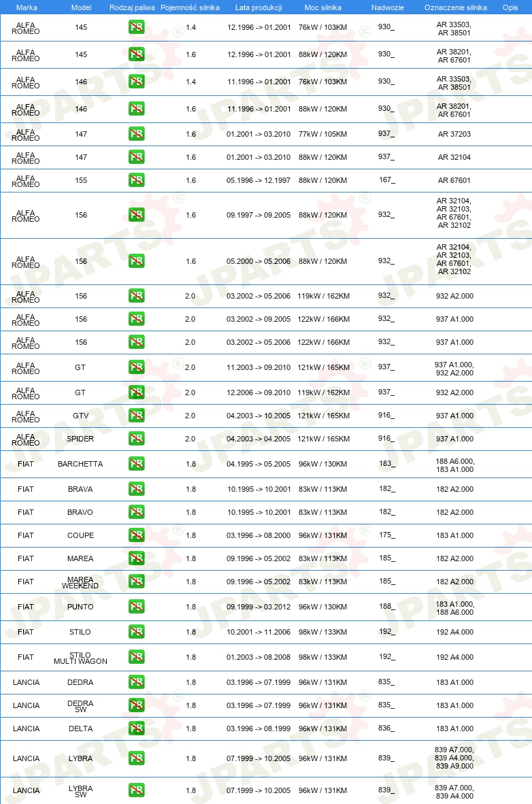Click the model name BARCHETTA

click(80, 464)
